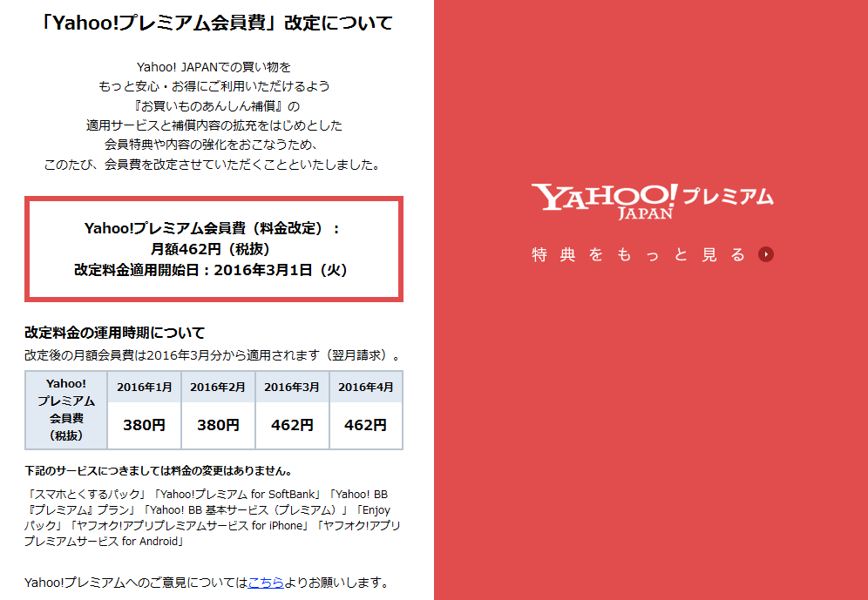Click the Yahoo! プレミアム会員費（税抜）row header
The width and height of the screenshot is (868, 600).
click(x=66, y=410)
